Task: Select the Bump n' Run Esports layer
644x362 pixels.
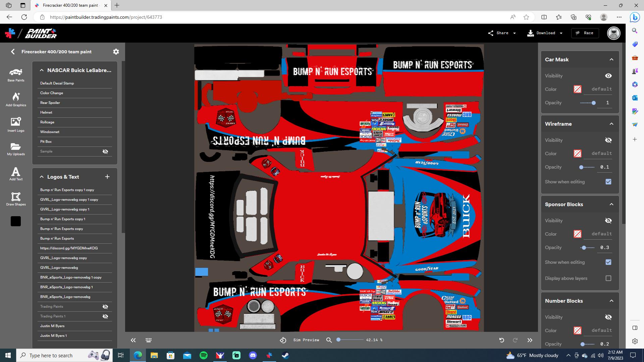Action: [57, 238]
